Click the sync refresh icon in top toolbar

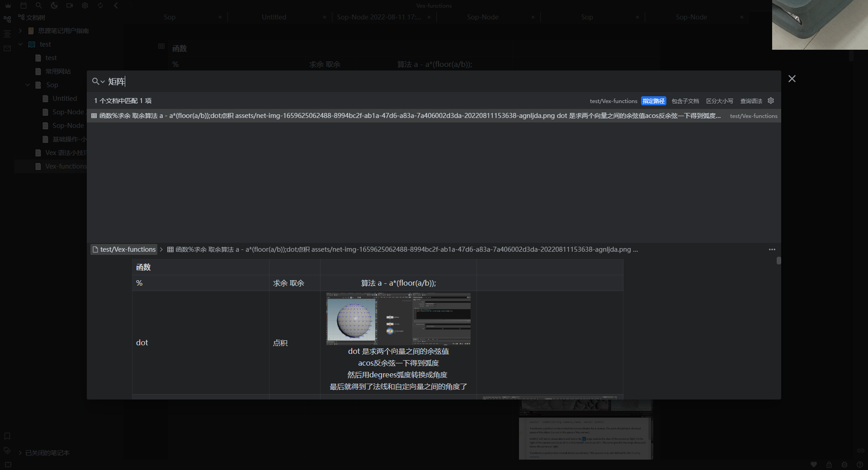[x=100, y=5]
